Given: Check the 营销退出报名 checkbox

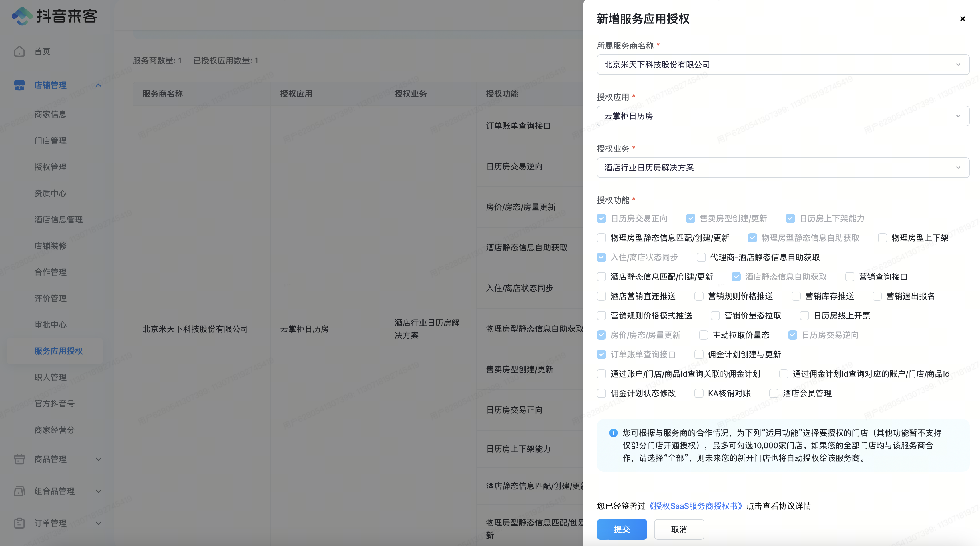Looking at the screenshot, I should pos(877,296).
